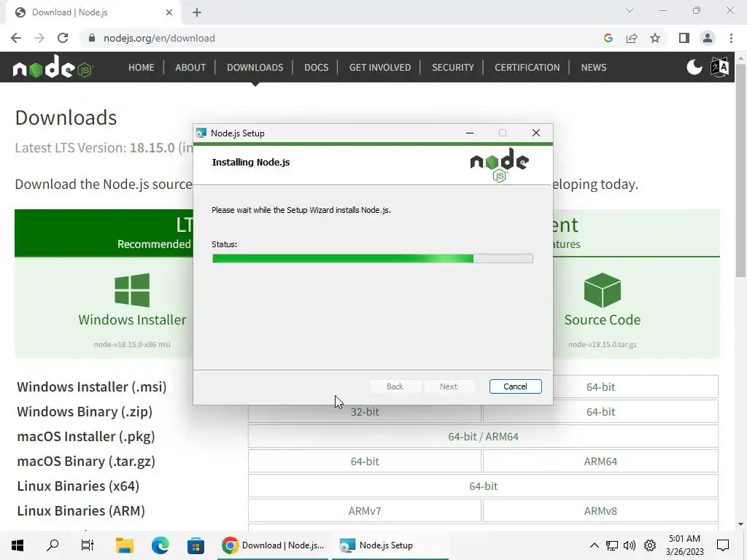
Task: Cancel the Node.js installation
Action: 515,386
